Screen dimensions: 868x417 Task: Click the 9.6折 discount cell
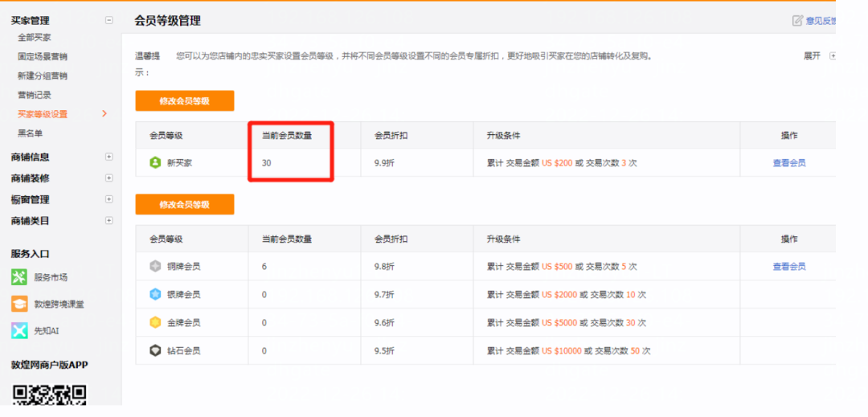384,322
